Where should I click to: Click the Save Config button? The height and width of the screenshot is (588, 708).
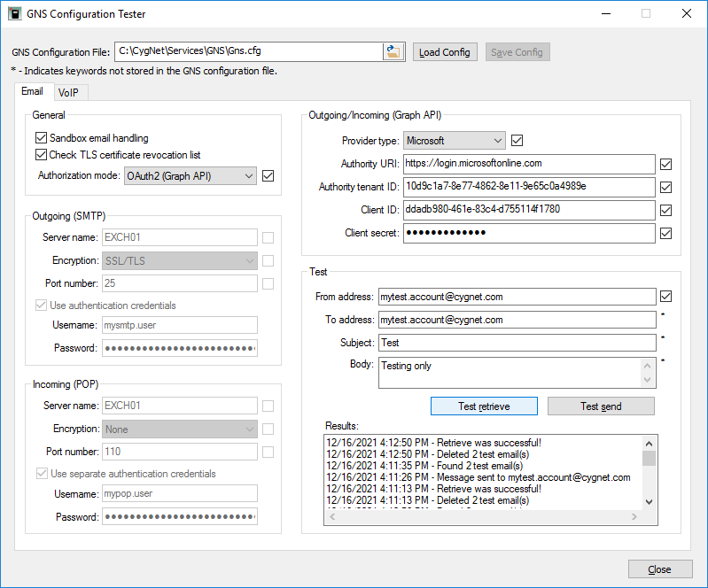tap(517, 52)
